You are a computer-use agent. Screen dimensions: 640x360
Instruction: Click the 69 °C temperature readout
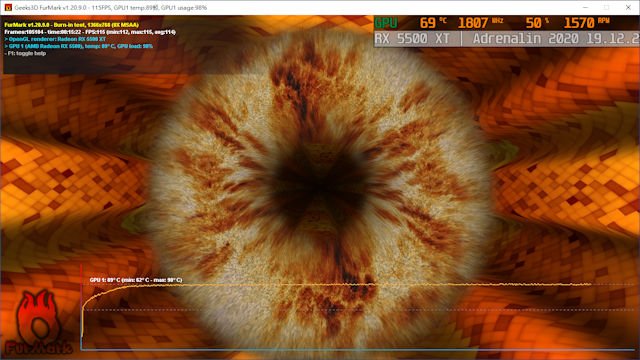(x=433, y=23)
